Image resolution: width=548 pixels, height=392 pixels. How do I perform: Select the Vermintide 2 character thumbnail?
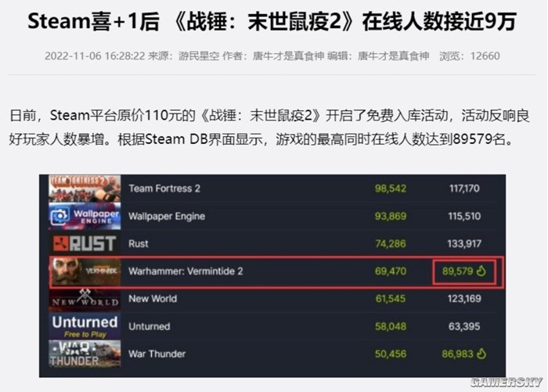(86, 272)
